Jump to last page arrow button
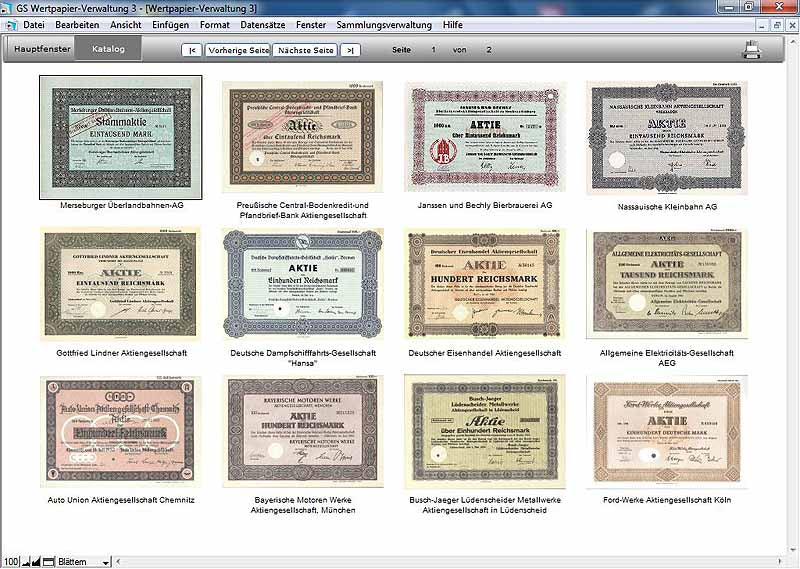This screenshot has width=800, height=569. click(x=350, y=49)
